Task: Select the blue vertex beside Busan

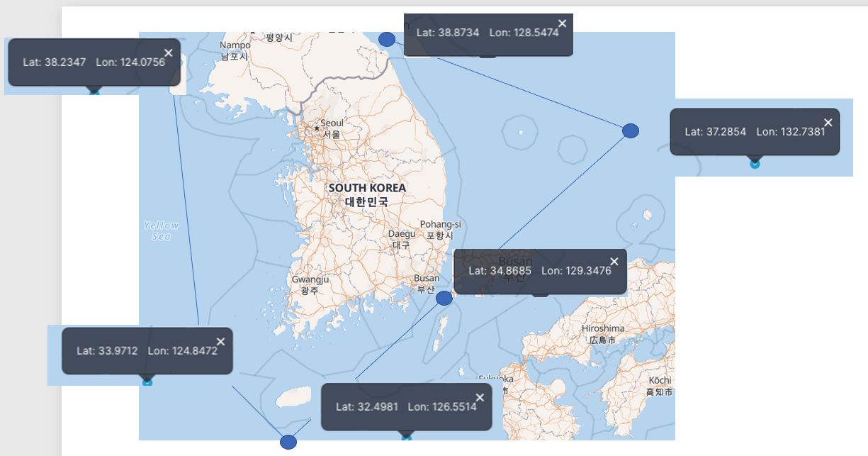Action: click(x=444, y=298)
